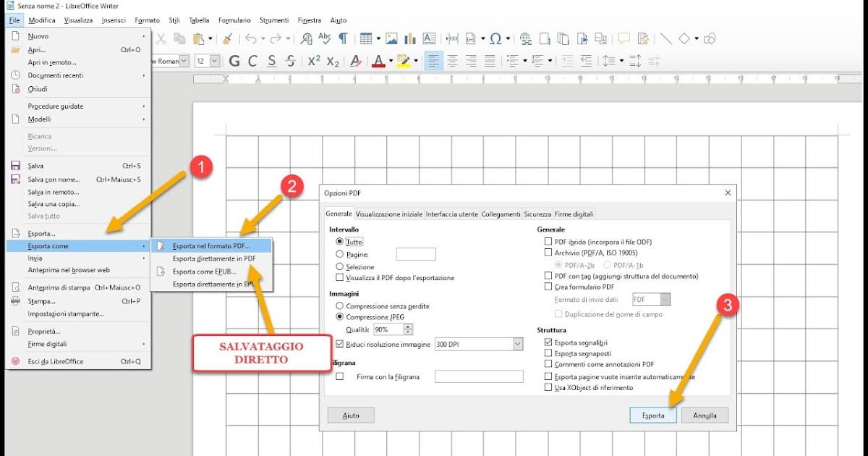Center align text icon

(452, 62)
